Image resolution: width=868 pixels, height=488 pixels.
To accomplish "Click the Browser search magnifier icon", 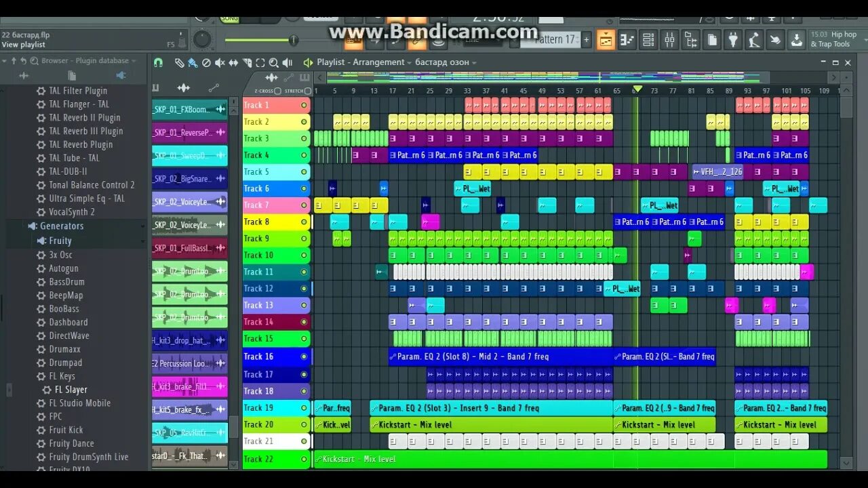I will 34,61.
